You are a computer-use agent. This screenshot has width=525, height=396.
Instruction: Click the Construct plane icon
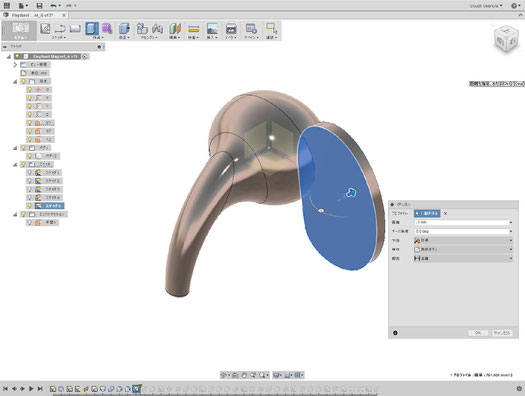[175, 29]
